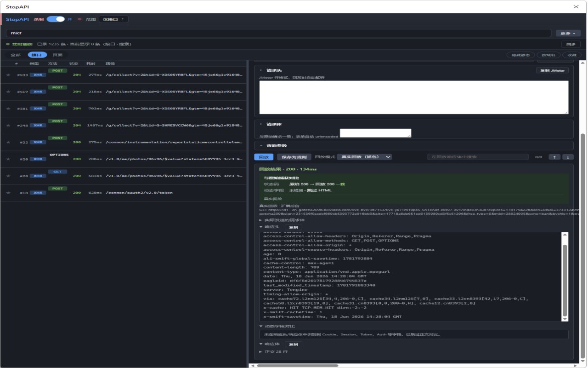This screenshot has height=368, width=588.
Task: Star the #248 request row
Action: tap(8, 125)
